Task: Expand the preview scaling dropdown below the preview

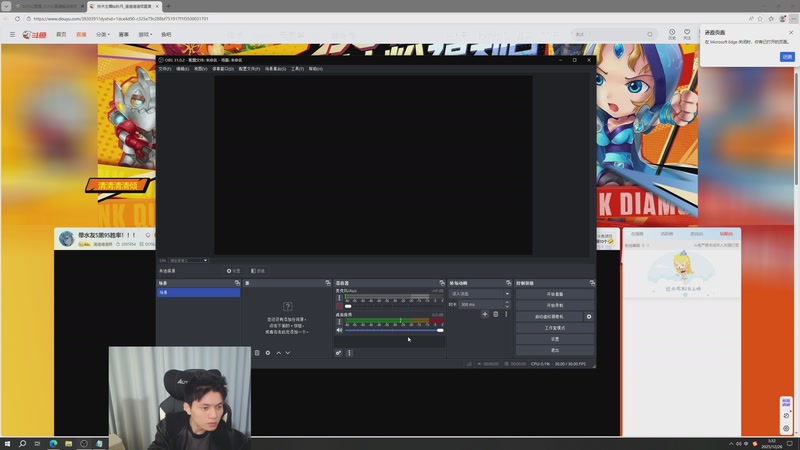Action: (189, 260)
